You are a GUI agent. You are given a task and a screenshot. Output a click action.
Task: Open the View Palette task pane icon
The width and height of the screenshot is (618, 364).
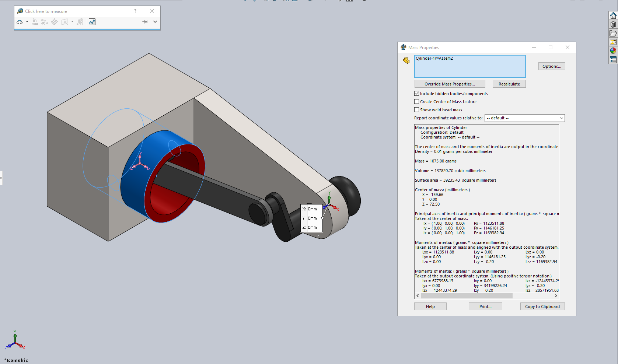tap(613, 42)
